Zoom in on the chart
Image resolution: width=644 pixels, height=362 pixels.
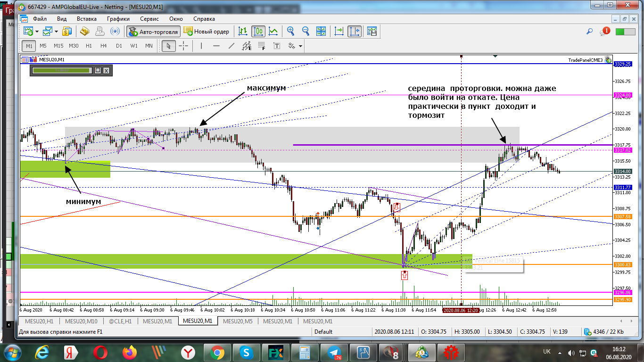[291, 32]
